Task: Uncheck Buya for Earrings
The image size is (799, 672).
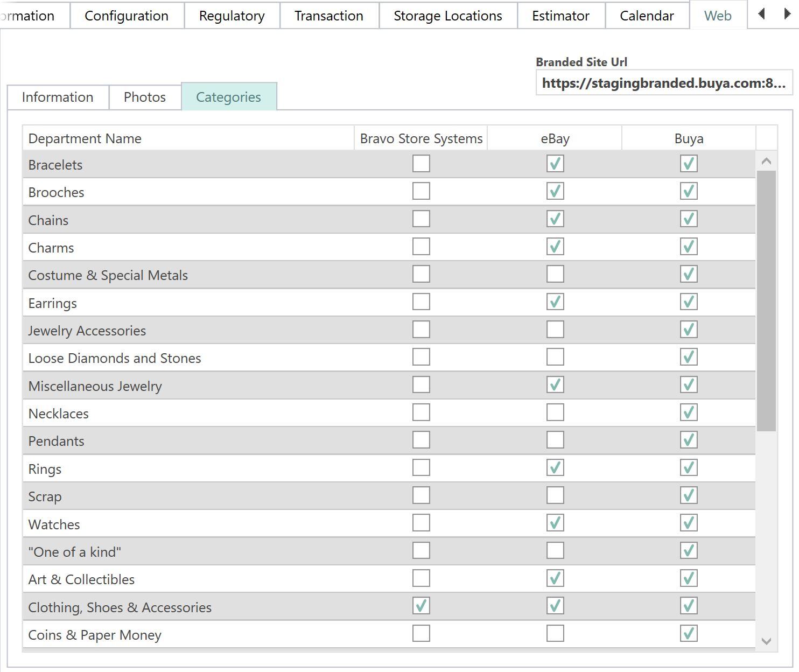Action: (689, 302)
